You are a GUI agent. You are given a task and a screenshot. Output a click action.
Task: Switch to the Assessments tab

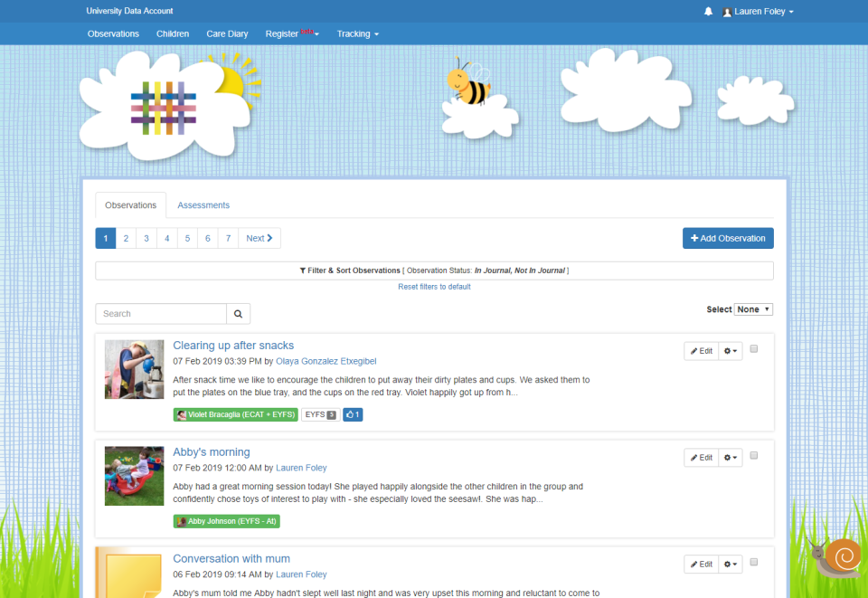click(x=203, y=204)
